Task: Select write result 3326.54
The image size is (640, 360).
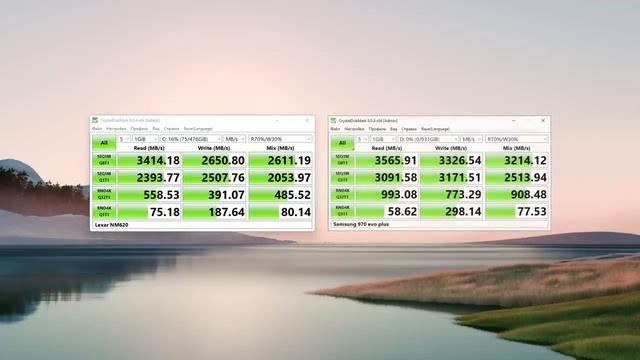Action: pos(451,160)
